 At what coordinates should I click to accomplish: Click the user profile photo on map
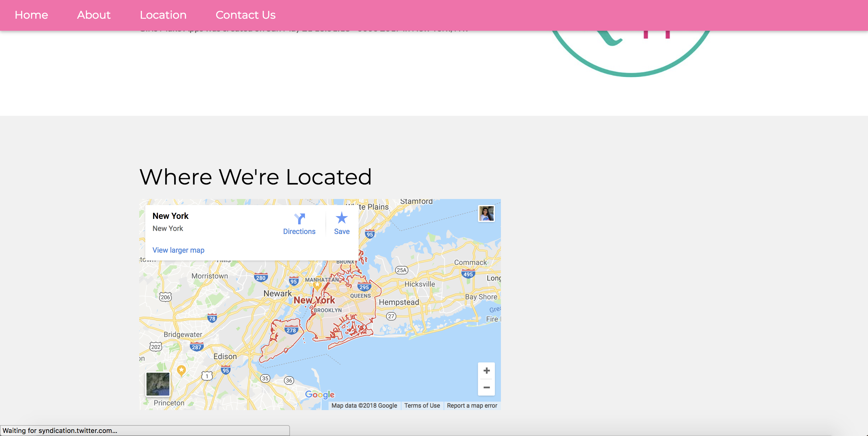click(x=486, y=213)
